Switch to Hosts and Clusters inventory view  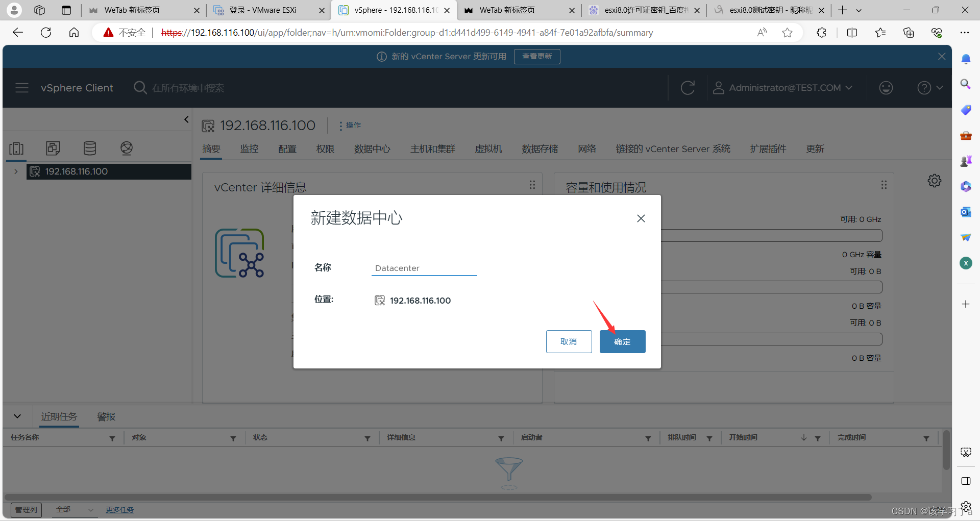tap(16, 148)
